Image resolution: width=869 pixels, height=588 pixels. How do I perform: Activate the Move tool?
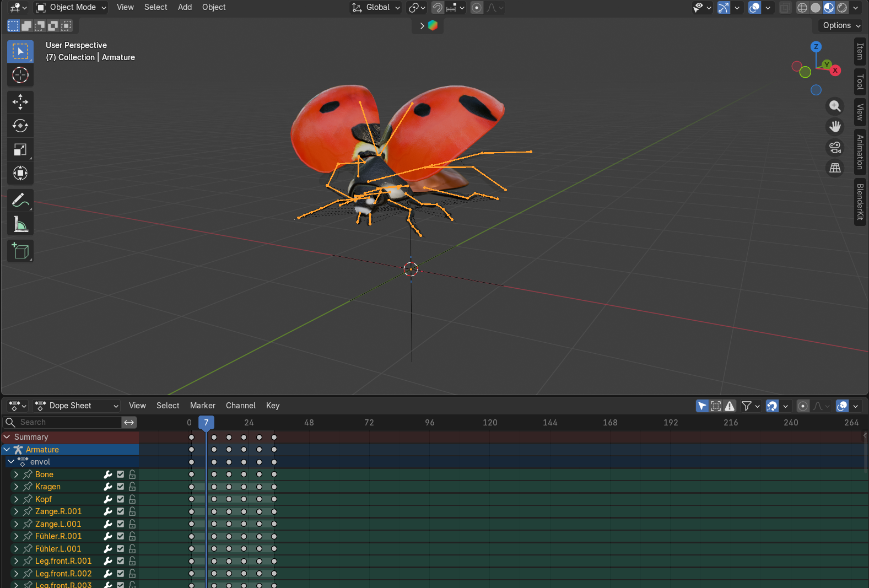click(x=20, y=101)
